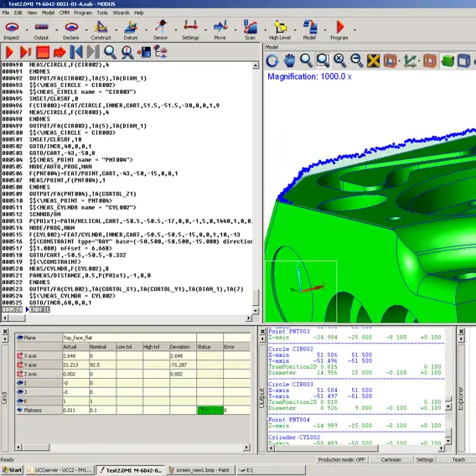The width and height of the screenshot is (476, 476).
Task: Select the plain zoom magnifier tool
Action: tap(307, 60)
